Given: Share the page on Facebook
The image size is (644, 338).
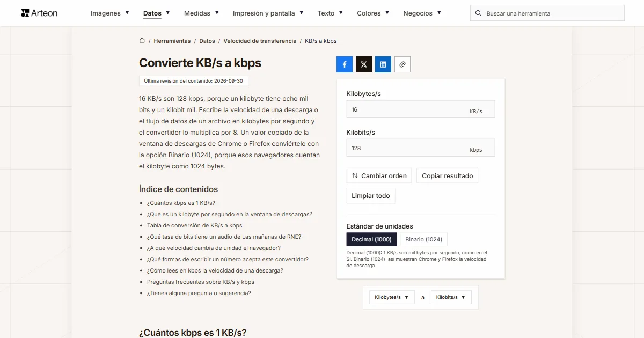Looking at the screenshot, I should [x=345, y=64].
